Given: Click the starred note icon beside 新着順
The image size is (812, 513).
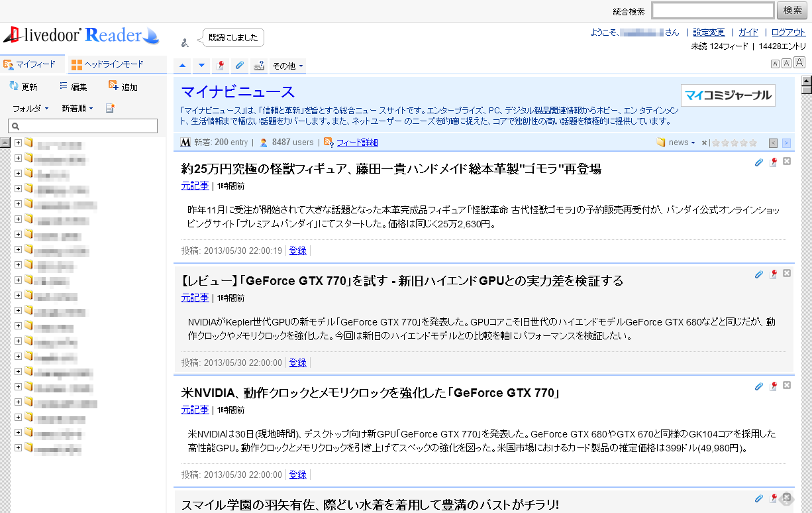Looking at the screenshot, I should pos(111,108).
